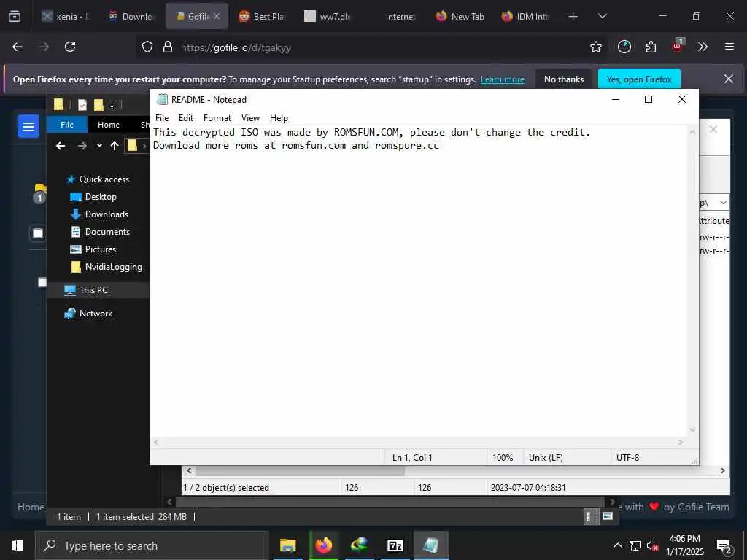Viewport: 747px width, 560px height.
Task: List all tabs dropdown arrow
Action: 602,16
